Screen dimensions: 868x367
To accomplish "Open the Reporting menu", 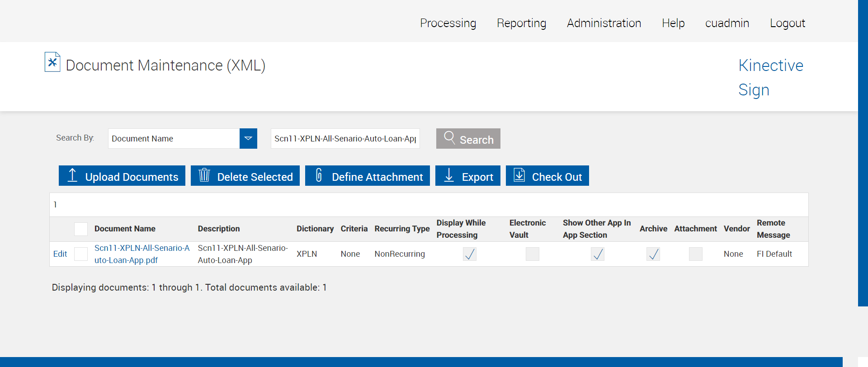I will 521,23.
